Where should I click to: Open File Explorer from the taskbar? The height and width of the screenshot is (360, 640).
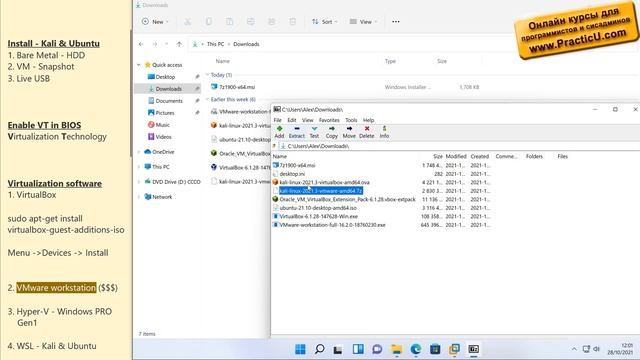pos(396,349)
